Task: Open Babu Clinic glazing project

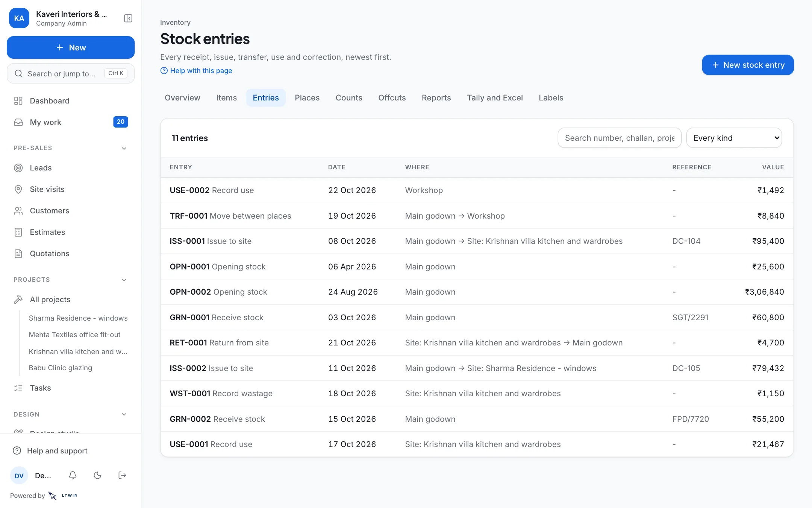Action: 61,368
